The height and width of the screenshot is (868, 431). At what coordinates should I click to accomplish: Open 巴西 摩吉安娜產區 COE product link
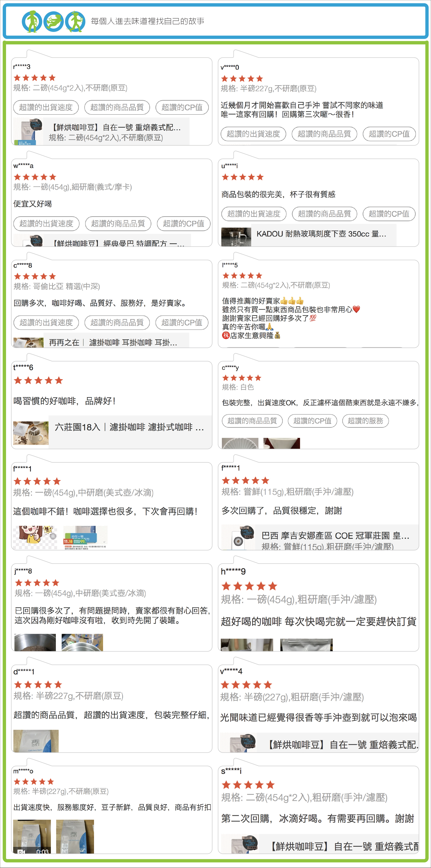pyautogui.click(x=320, y=537)
